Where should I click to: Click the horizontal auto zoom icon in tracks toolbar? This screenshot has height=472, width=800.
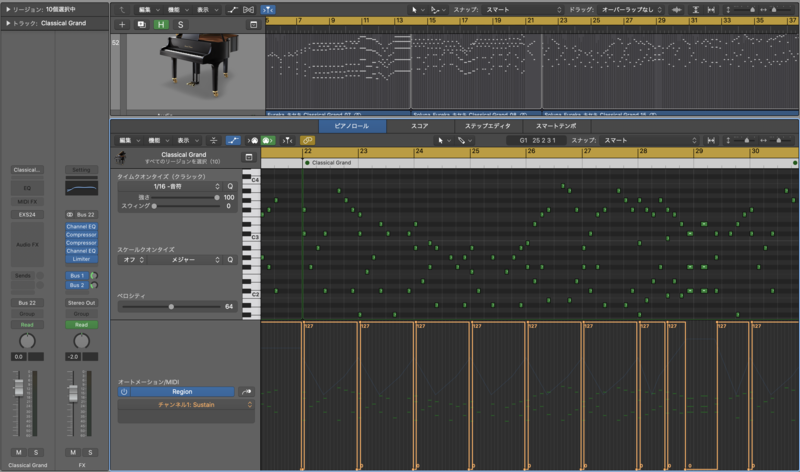(711, 10)
